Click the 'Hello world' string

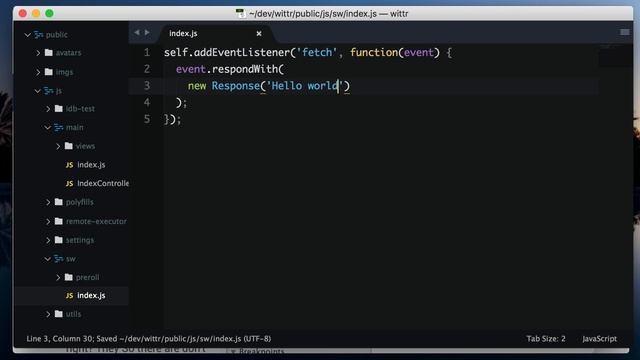point(305,86)
